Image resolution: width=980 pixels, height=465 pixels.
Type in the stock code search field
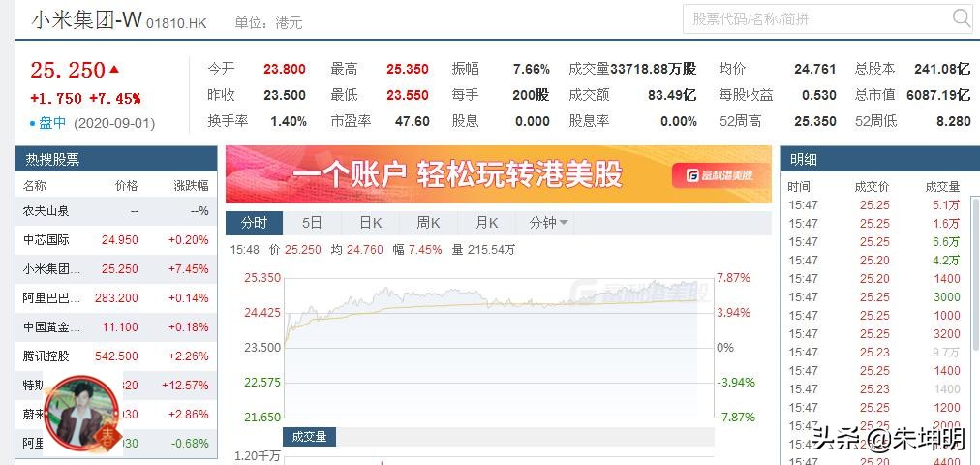tap(813, 18)
